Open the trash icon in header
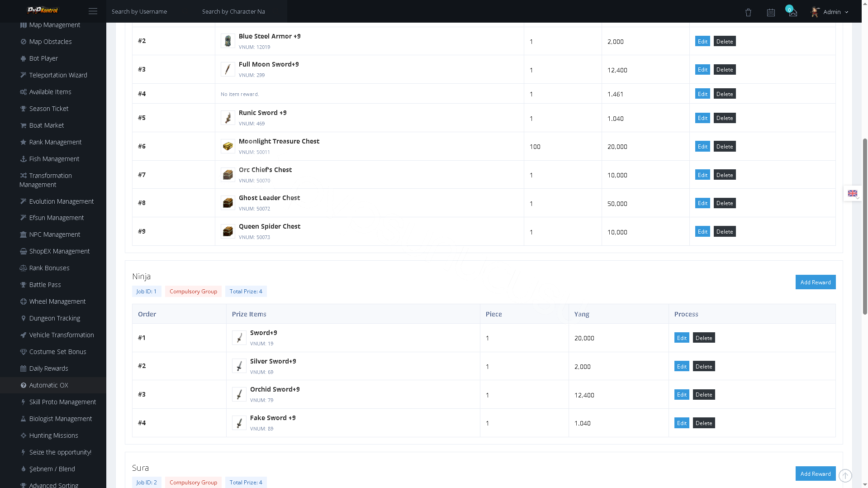The height and width of the screenshot is (488, 868). [x=748, y=12]
